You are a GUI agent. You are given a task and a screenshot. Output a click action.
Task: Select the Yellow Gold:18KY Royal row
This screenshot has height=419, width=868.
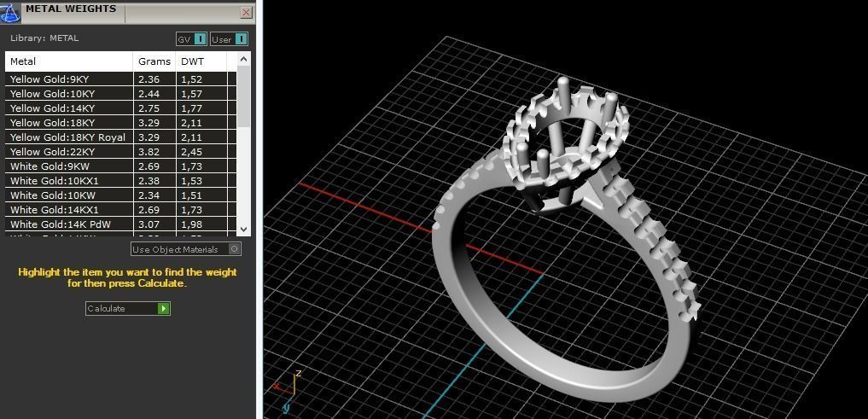tap(120, 137)
